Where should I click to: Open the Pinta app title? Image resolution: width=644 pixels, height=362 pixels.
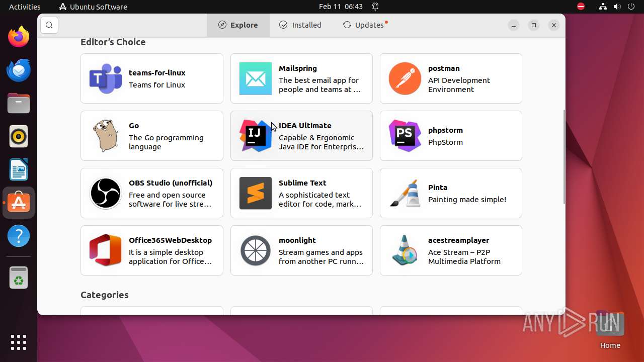point(438,188)
